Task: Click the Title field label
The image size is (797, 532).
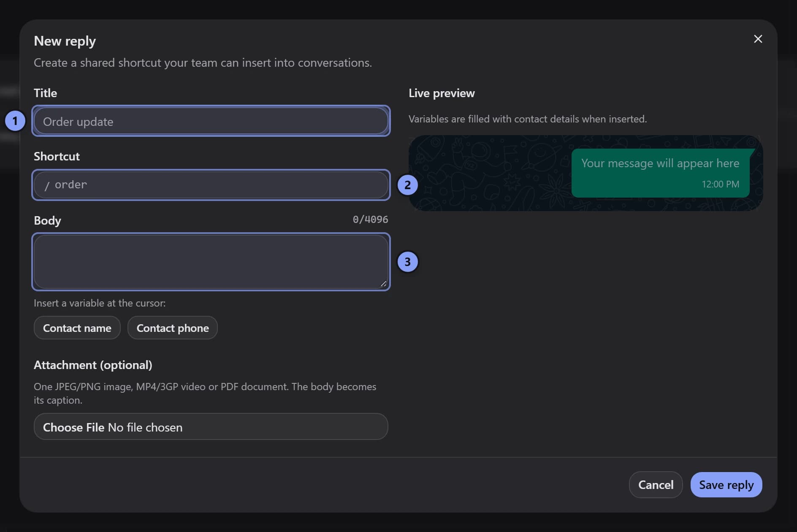Action: tap(45, 93)
